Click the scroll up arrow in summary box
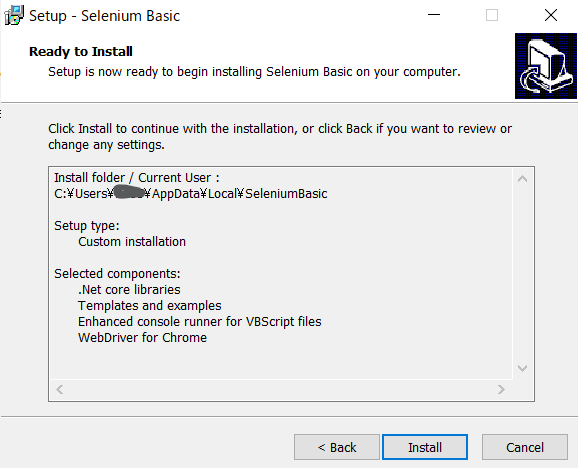Screen dimensions: 578x468 [x=522, y=179]
